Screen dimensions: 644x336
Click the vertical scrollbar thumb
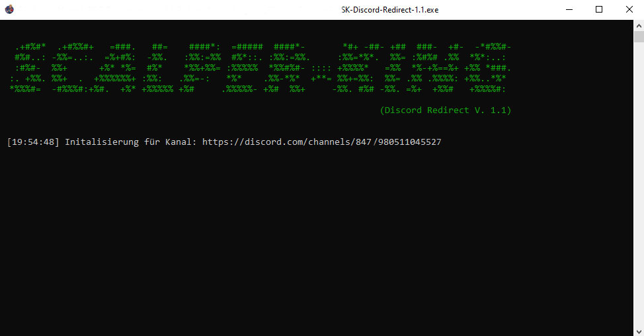click(x=639, y=36)
